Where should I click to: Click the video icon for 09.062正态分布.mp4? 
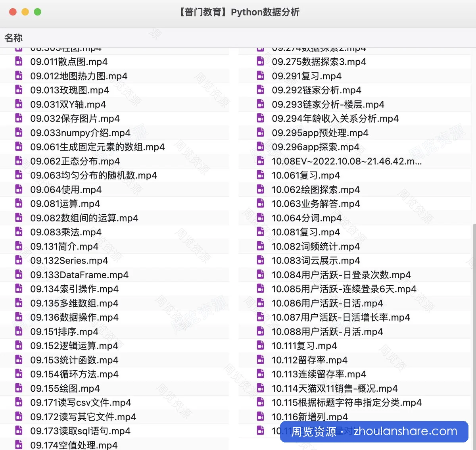point(19,161)
